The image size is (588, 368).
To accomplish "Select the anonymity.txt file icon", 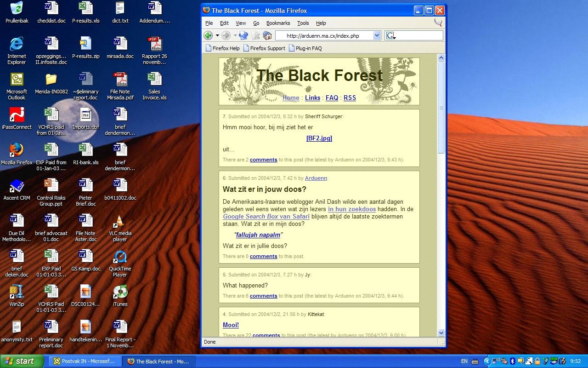I will [x=17, y=331].
